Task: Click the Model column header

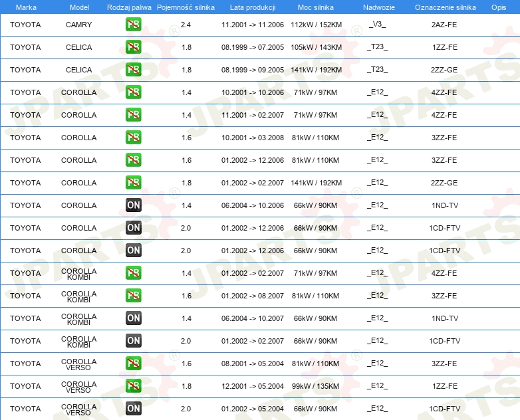Action: pos(79,7)
